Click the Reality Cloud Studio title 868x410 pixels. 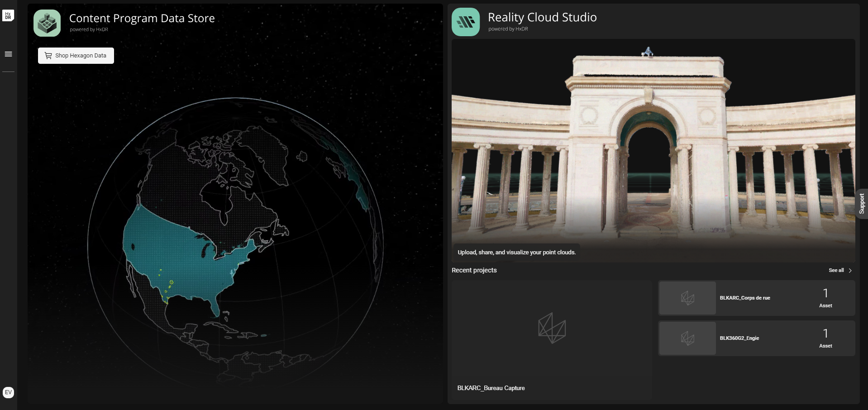(x=542, y=17)
